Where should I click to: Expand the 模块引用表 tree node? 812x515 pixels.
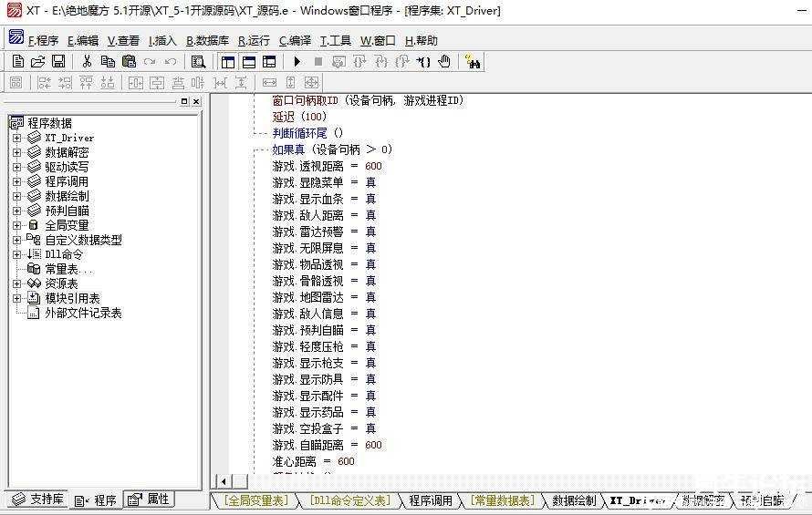17,298
